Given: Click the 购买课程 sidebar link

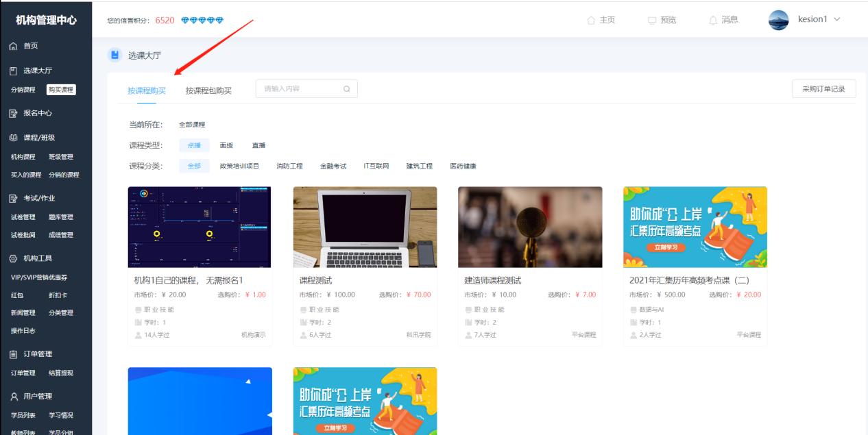Looking at the screenshot, I should click(x=60, y=88).
